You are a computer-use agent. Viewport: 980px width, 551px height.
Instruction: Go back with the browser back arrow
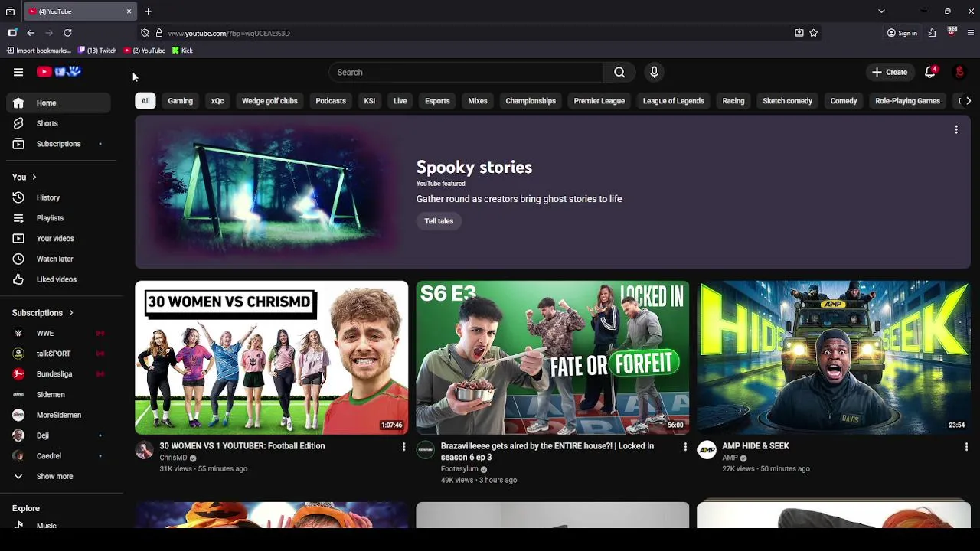click(31, 33)
